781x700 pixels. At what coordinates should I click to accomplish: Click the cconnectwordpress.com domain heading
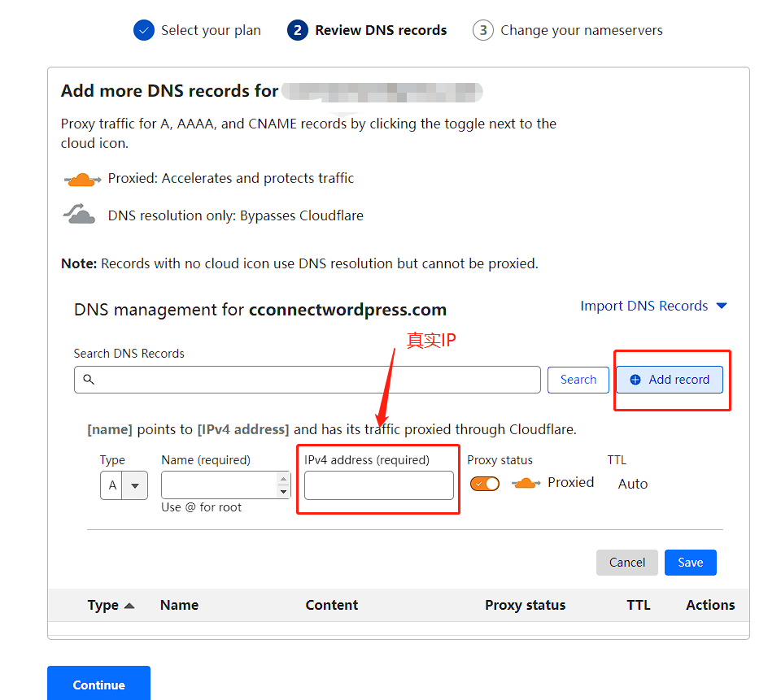[x=347, y=310]
